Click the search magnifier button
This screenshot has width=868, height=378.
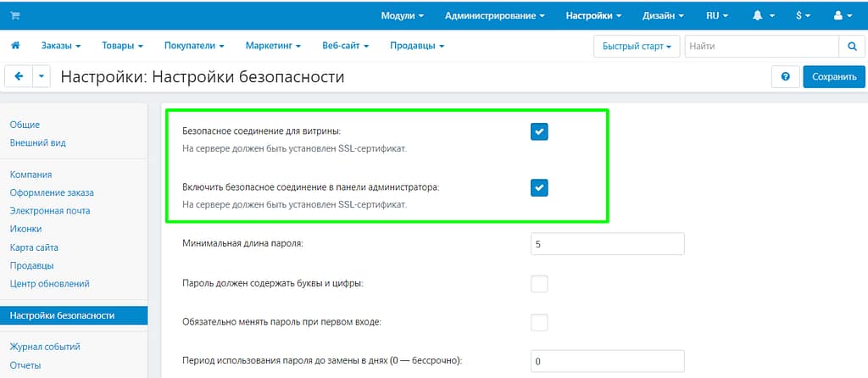[x=851, y=46]
